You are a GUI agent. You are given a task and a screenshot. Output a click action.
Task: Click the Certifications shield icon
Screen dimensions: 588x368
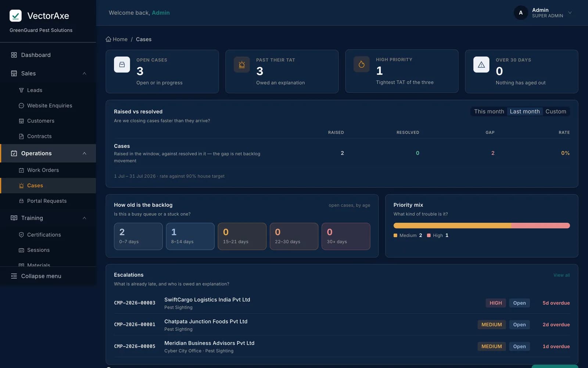click(21, 235)
